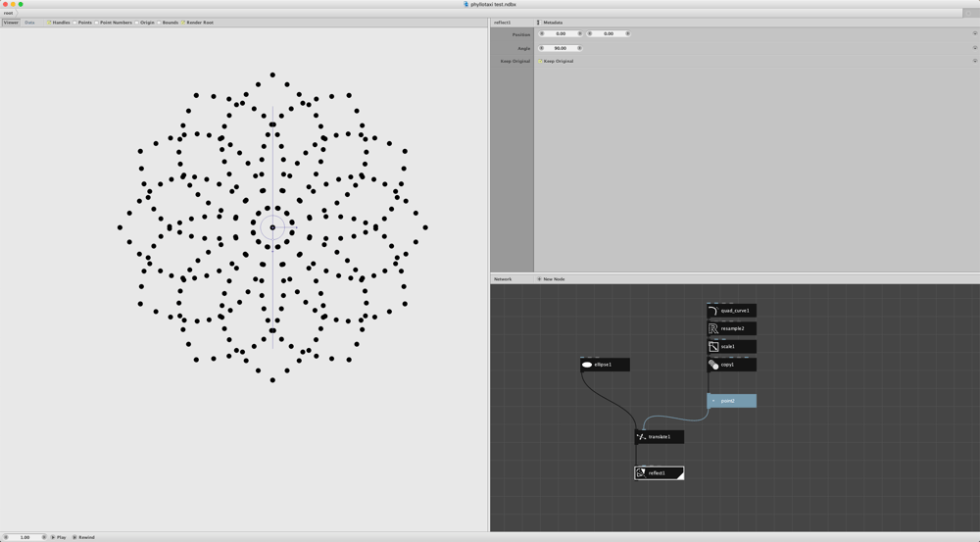Click the resample2 node icon
The height and width of the screenshot is (542, 980).
[x=713, y=328]
